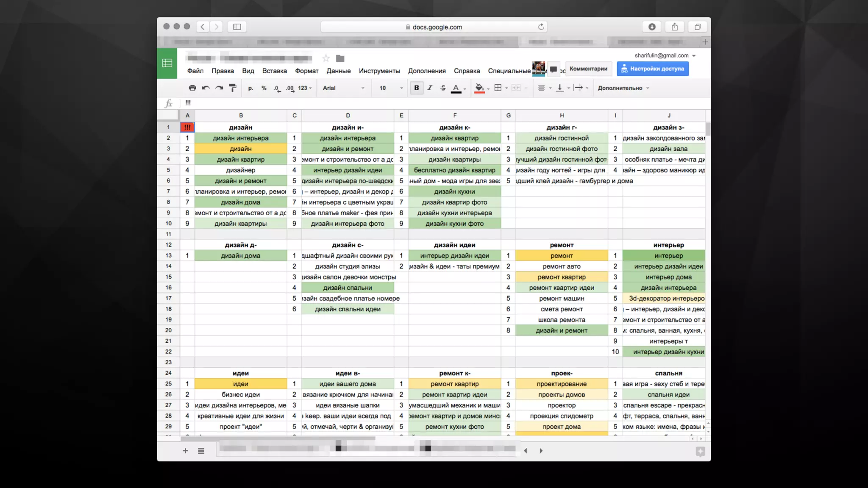
Task: Click the add sheet plus icon
Action: click(185, 451)
